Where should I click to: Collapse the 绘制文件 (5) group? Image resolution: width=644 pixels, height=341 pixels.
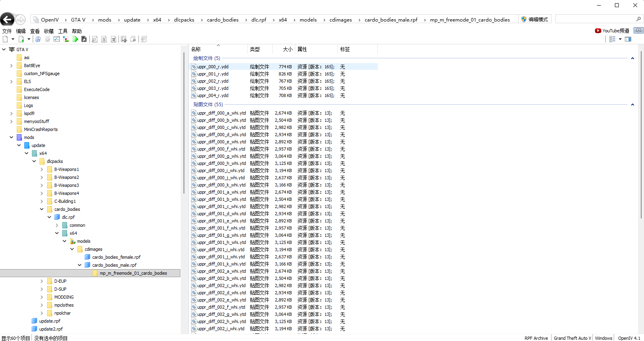(632, 58)
